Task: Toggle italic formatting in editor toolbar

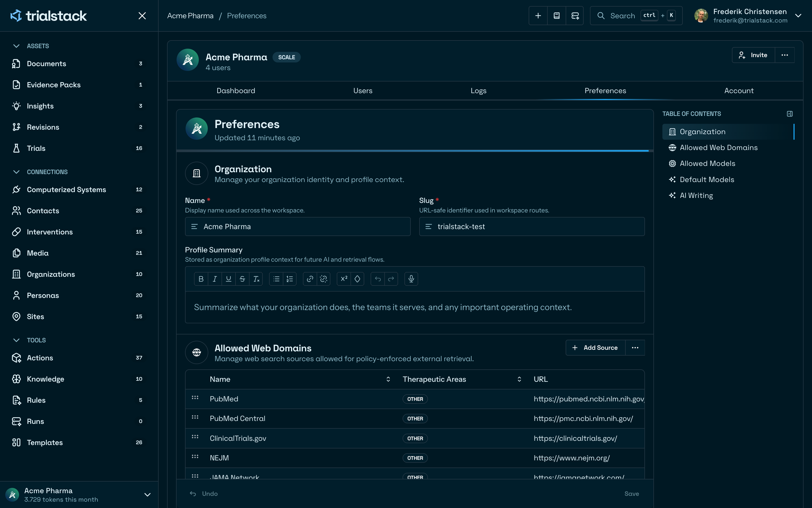Action: [x=215, y=279]
